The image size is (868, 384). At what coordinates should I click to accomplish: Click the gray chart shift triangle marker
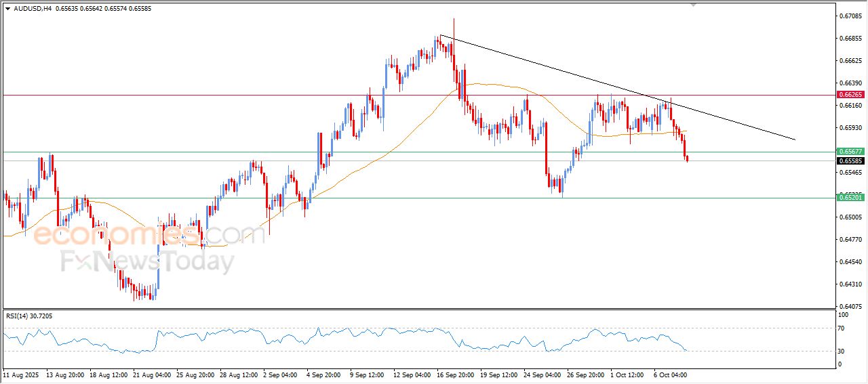click(693, 4)
